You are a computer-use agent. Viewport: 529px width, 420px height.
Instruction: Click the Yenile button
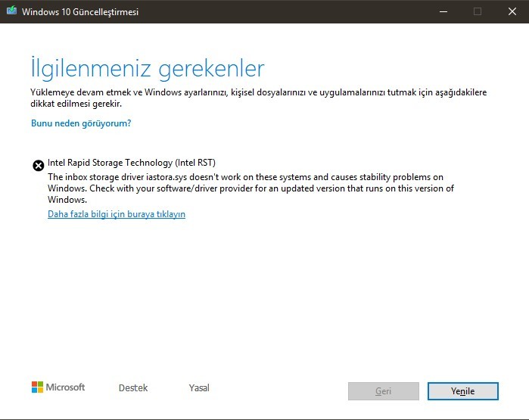click(463, 391)
